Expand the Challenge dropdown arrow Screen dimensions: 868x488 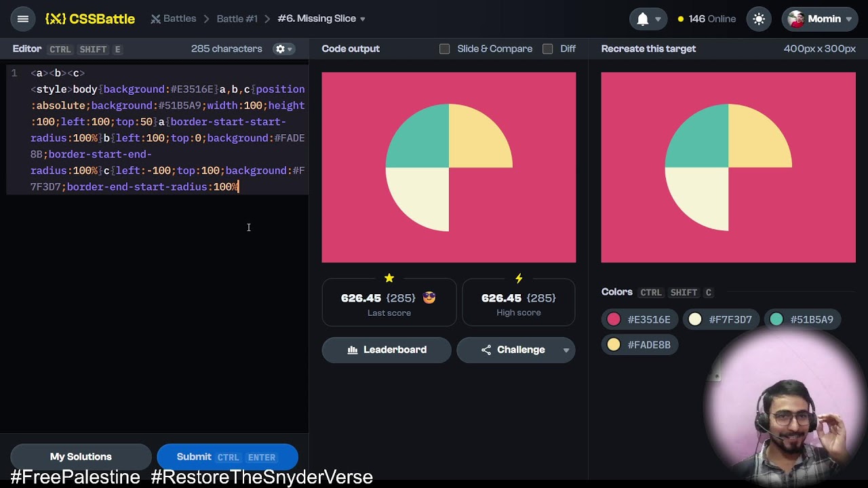point(566,350)
